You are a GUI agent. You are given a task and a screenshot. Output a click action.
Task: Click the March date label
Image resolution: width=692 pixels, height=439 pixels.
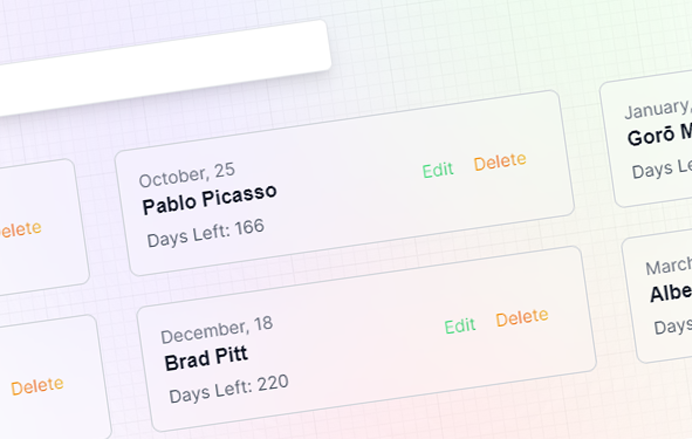point(668,266)
